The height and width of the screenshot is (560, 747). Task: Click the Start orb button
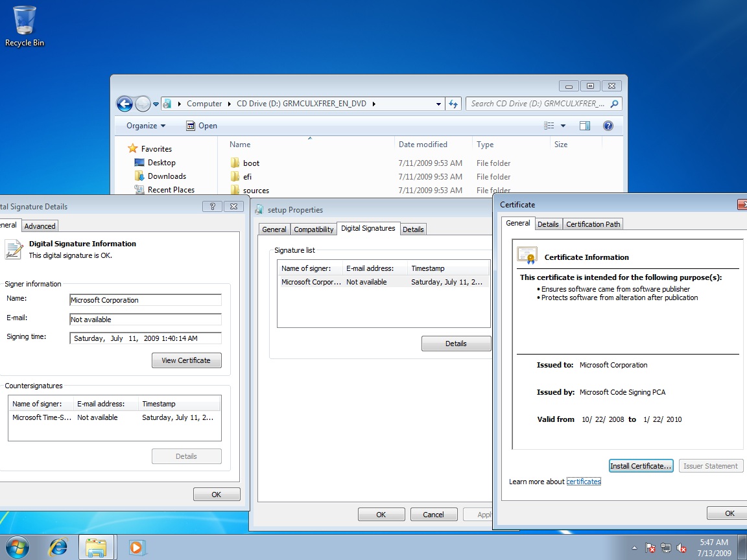click(x=18, y=547)
